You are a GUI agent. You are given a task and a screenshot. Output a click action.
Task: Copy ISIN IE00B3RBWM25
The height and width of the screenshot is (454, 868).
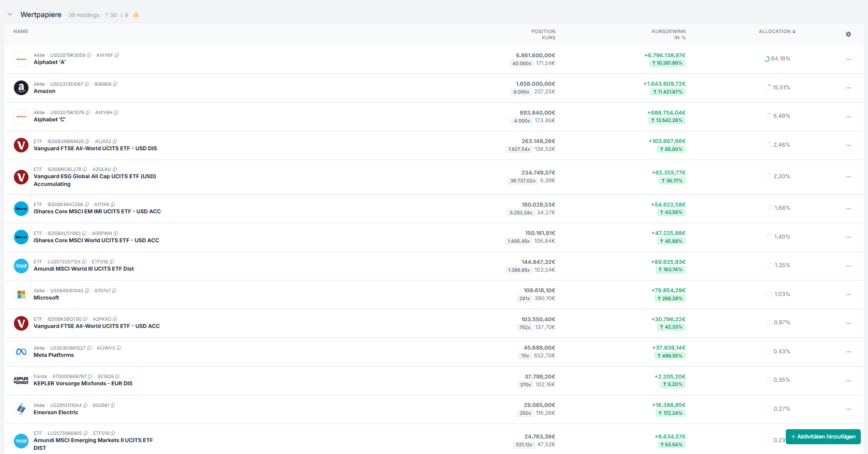pos(87,142)
